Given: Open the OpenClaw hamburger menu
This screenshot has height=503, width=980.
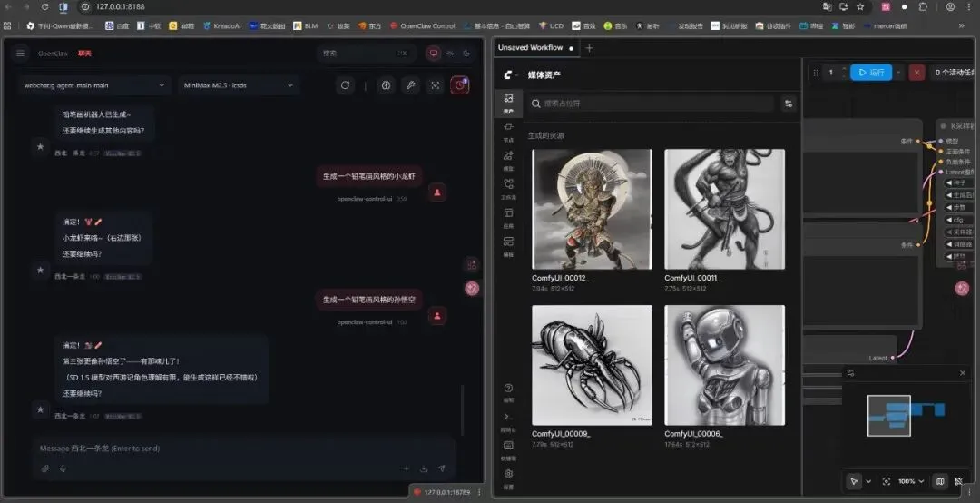Looking at the screenshot, I should click(x=20, y=54).
